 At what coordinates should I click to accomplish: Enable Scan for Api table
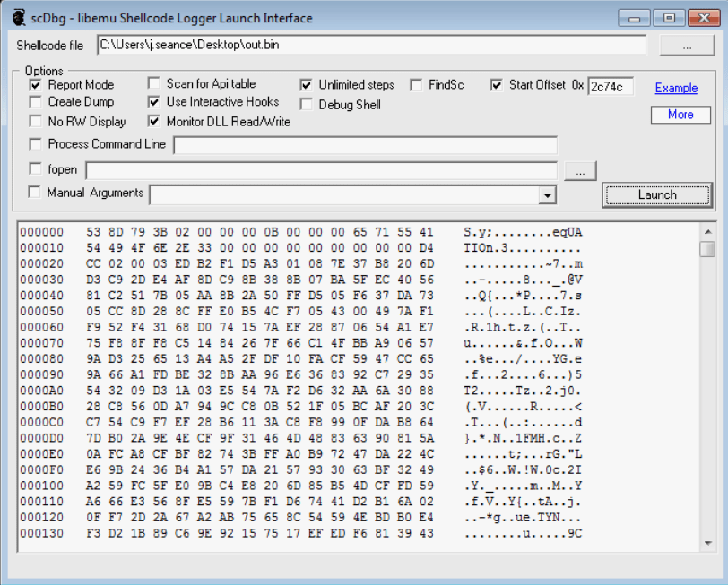pos(154,84)
